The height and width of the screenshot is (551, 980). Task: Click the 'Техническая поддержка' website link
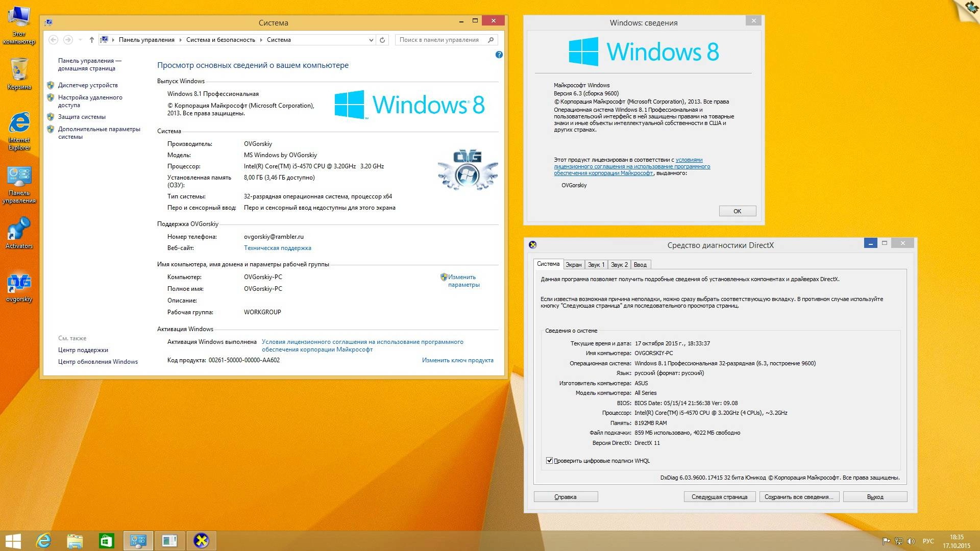click(278, 248)
